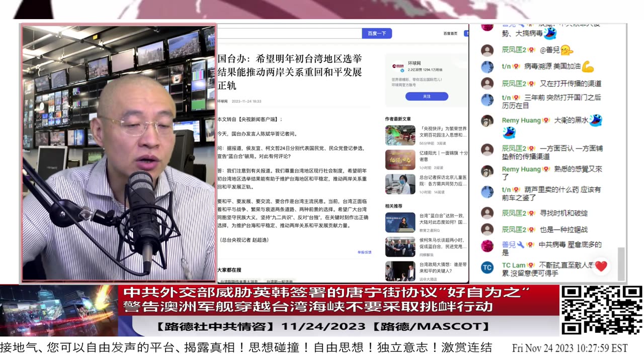Click the 举报/反馈 link under article
Image resolution: width=644 pixels, height=362 pixels.
[x=364, y=252]
